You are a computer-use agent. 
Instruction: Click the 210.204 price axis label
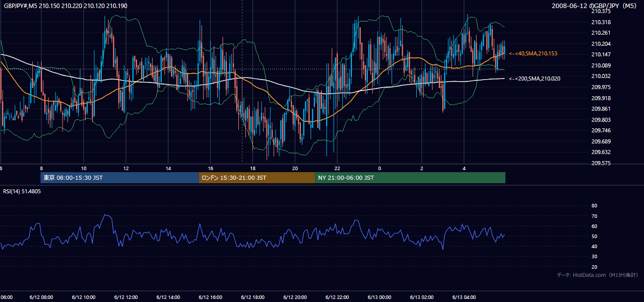601,44
